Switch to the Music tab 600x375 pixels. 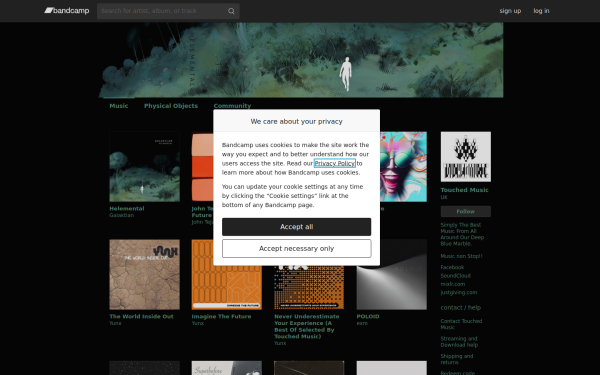pos(119,106)
